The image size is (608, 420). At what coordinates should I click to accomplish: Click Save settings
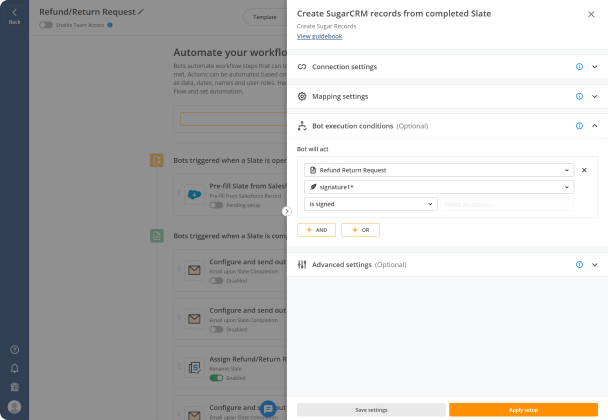pyautogui.click(x=371, y=410)
